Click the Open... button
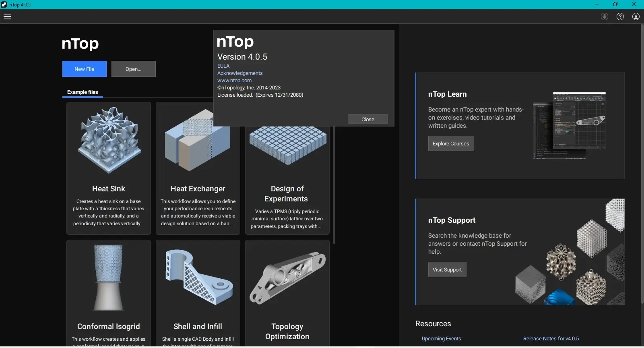The height and width of the screenshot is (348, 644). click(x=134, y=69)
